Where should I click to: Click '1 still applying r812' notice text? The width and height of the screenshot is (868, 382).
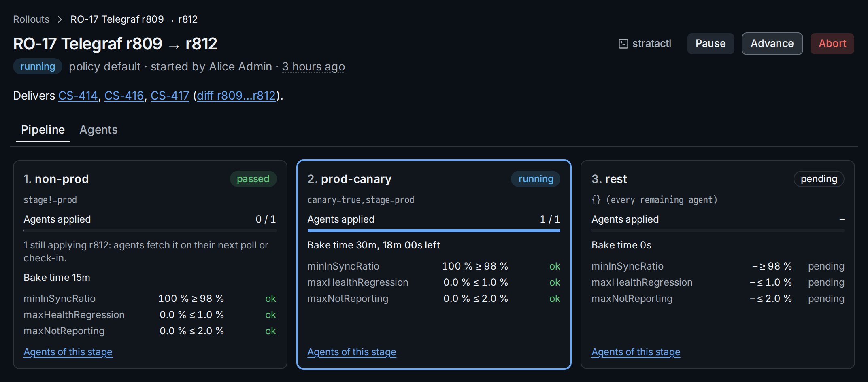146,252
